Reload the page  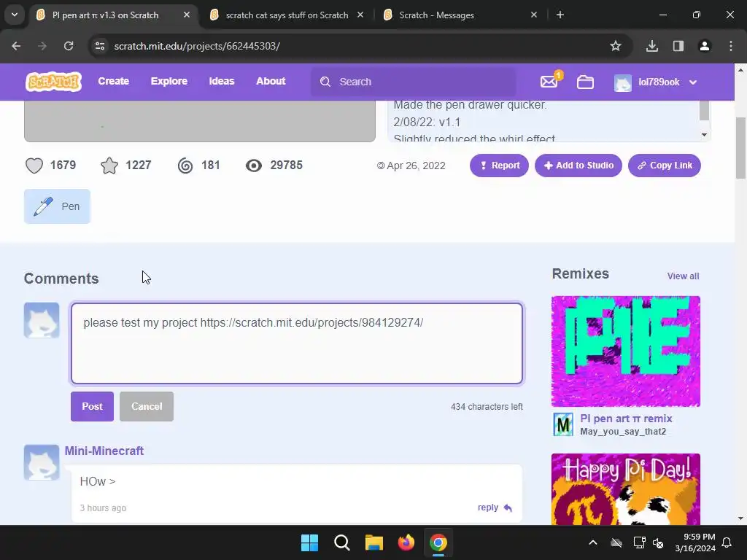(x=69, y=46)
